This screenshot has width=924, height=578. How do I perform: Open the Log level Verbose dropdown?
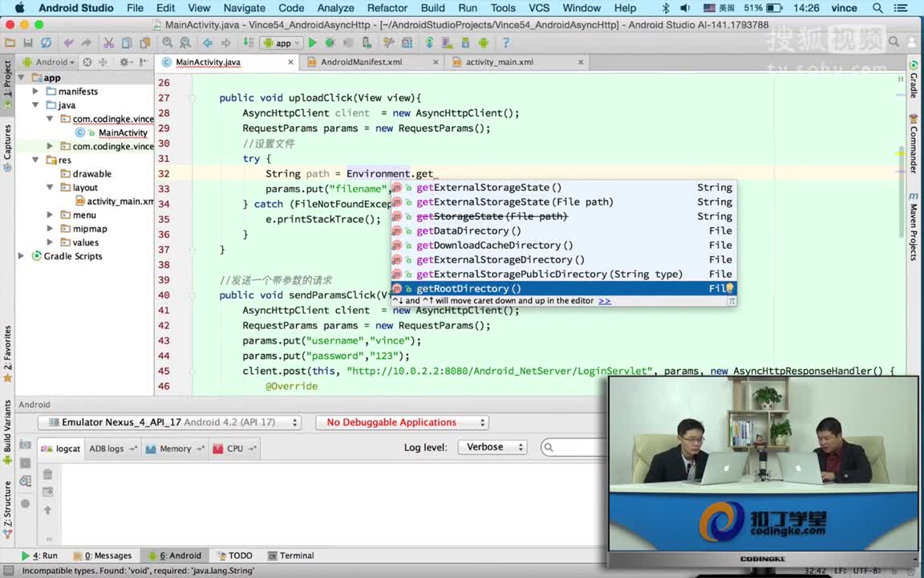492,447
